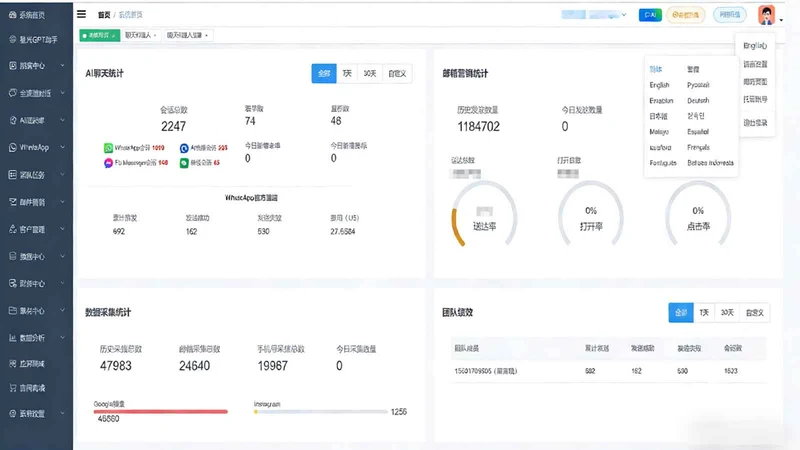
Task: Click the 点击率 0% circular gauge
Action: pyautogui.click(x=698, y=215)
